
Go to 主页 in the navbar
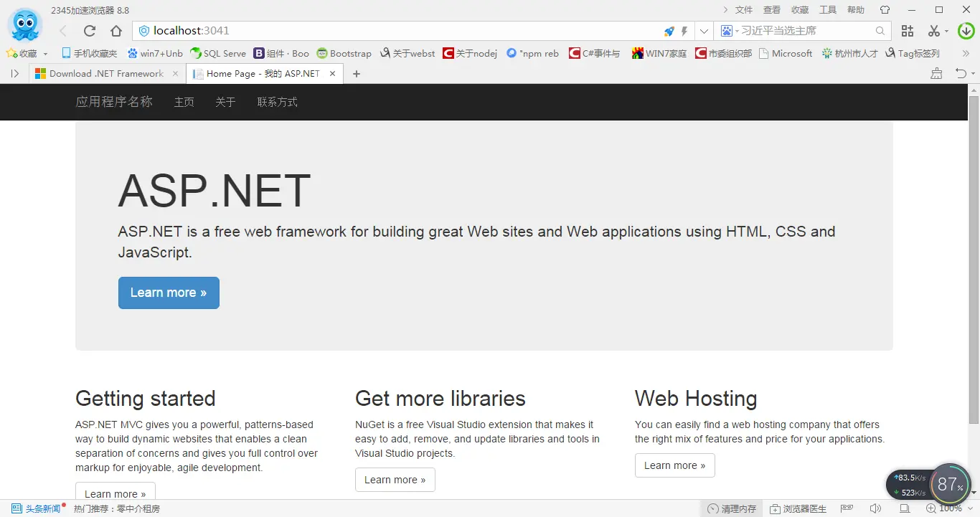pos(184,102)
